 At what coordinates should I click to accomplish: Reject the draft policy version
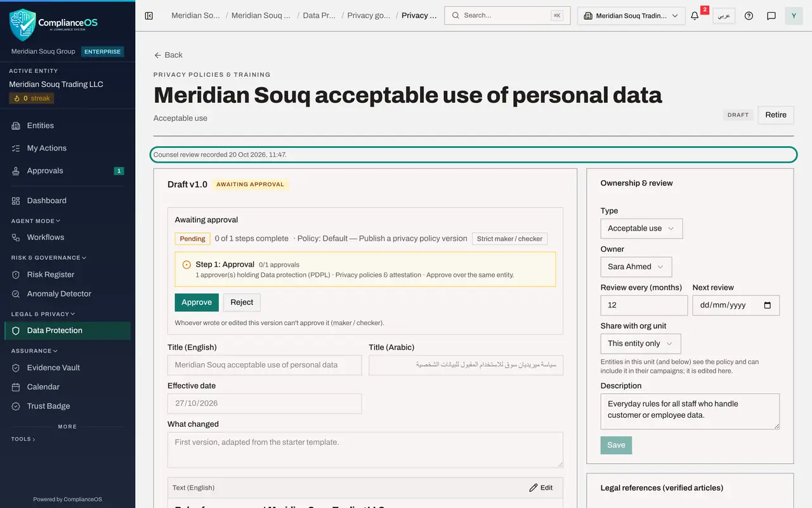click(242, 302)
